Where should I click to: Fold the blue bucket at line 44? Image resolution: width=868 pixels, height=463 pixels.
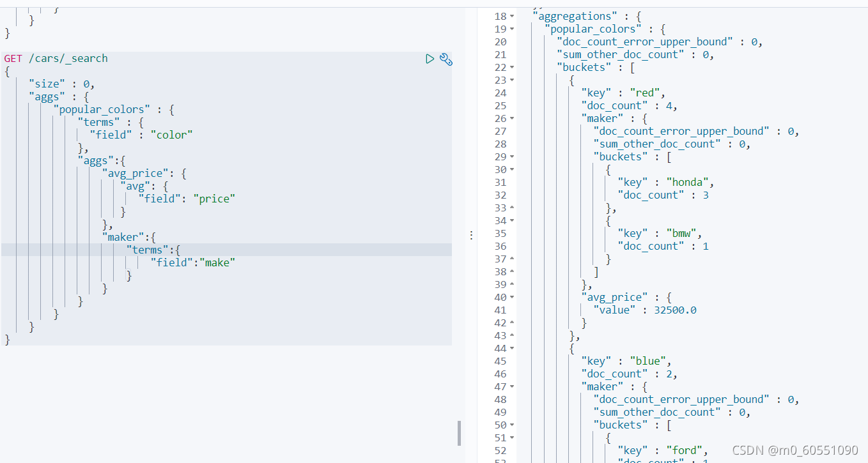(513, 348)
